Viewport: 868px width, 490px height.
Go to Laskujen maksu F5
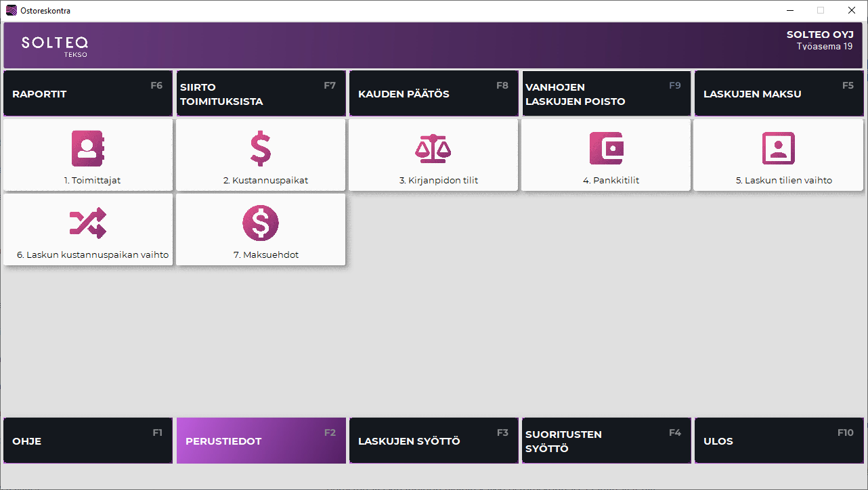pyautogui.click(x=779, y=94)
